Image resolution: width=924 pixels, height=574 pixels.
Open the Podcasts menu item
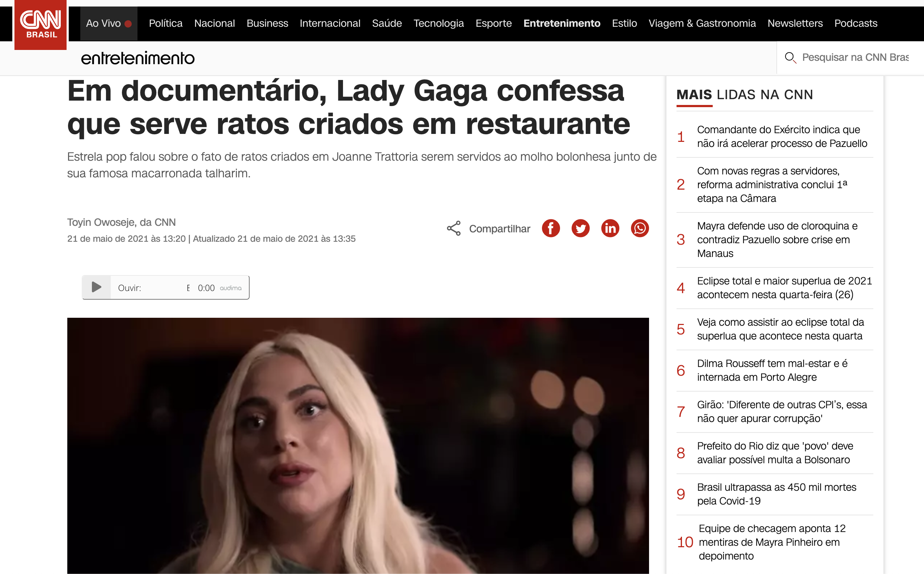856,24
